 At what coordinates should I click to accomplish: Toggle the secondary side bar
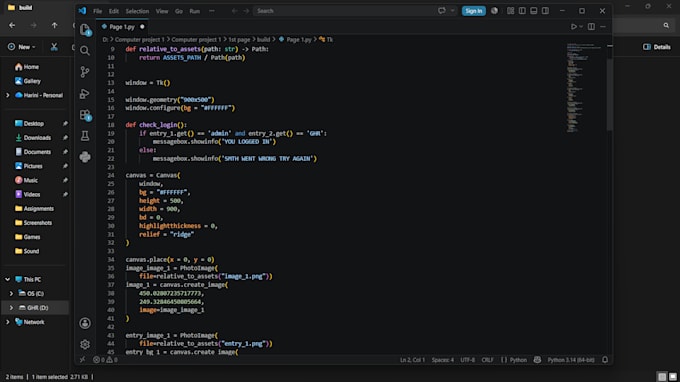point(546,11)
